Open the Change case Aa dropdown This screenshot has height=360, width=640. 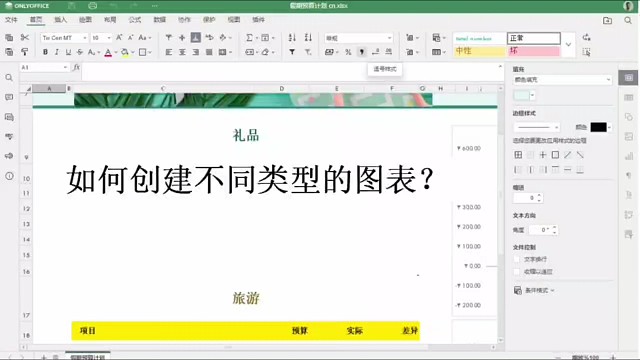click(144, 38)
